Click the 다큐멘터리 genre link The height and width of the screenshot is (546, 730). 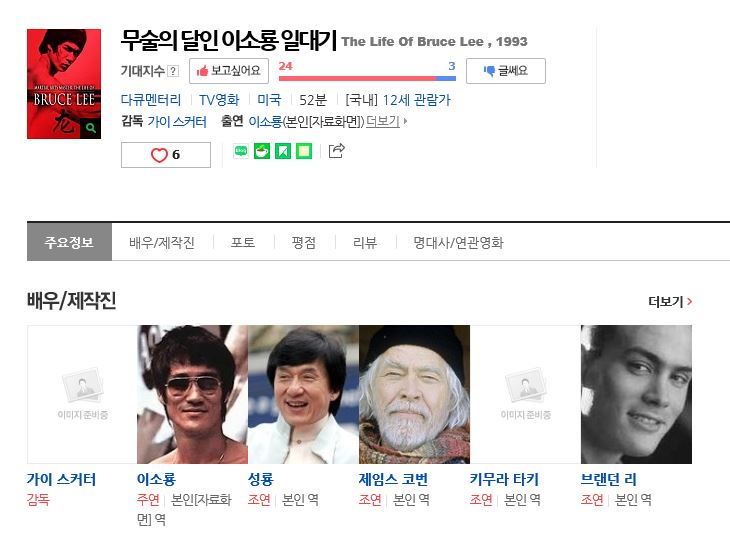(x=151, y=100)
